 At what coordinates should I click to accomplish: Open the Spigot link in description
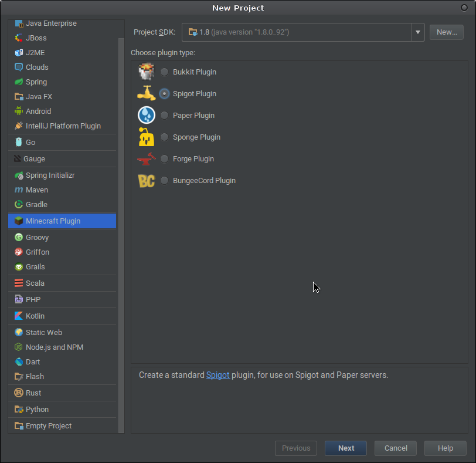[217, 375]
